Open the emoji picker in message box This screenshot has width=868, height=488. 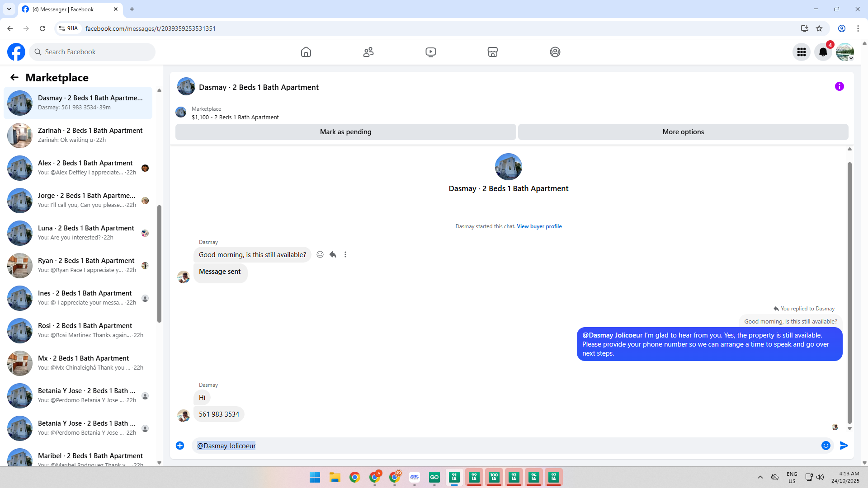tap(826, 446)
